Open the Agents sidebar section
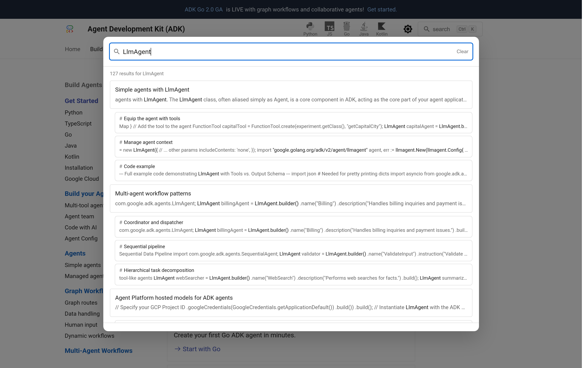Viewport: 588px width, 368px height. (x=75, y=253)
